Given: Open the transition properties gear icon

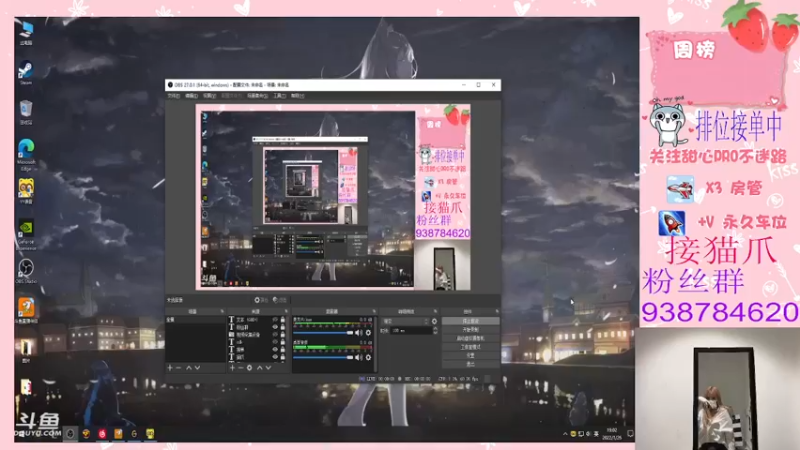Looking at the screenshot, I should 434,321.
